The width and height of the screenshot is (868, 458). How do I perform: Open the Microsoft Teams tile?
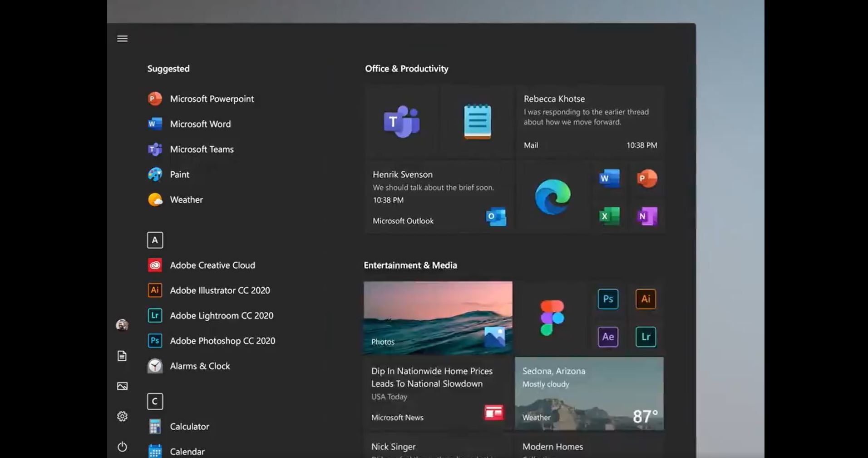pyautogui.click(x=401, y=121)
